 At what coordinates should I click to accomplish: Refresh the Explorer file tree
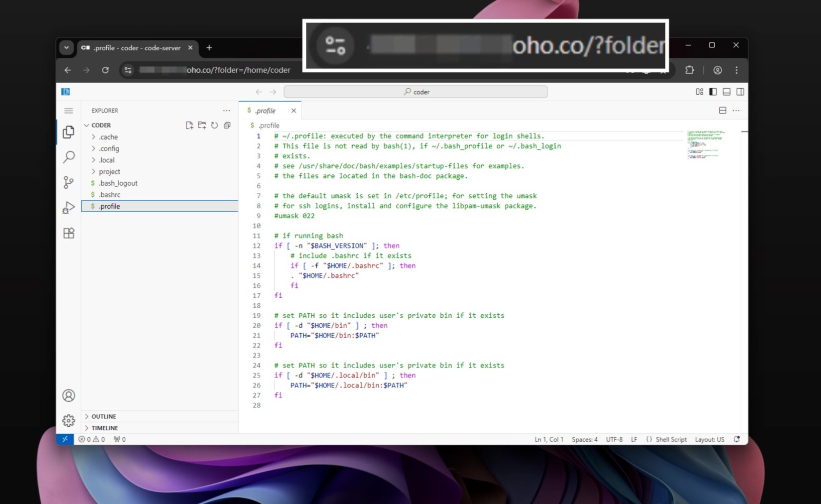[214, 125]
